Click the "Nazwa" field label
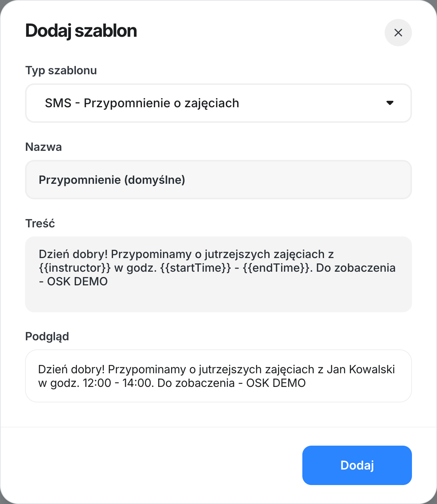Image resolution: width=437 pixels, height=504 pixels. (x=43, y=147)
